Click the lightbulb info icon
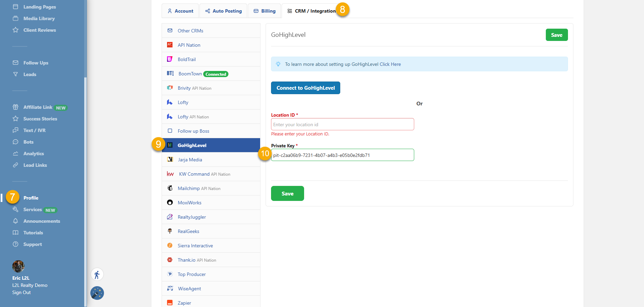Screen dimensions: 644x307 278,64
